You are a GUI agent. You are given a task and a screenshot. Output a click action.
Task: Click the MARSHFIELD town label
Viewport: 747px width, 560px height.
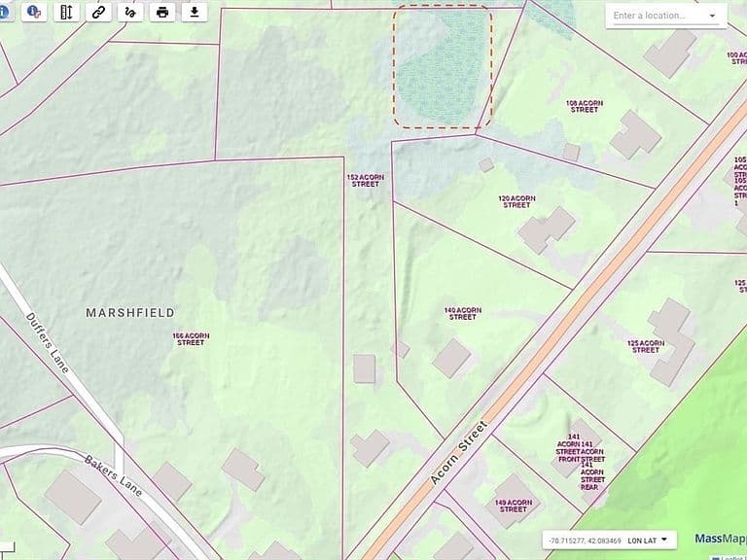130,313
